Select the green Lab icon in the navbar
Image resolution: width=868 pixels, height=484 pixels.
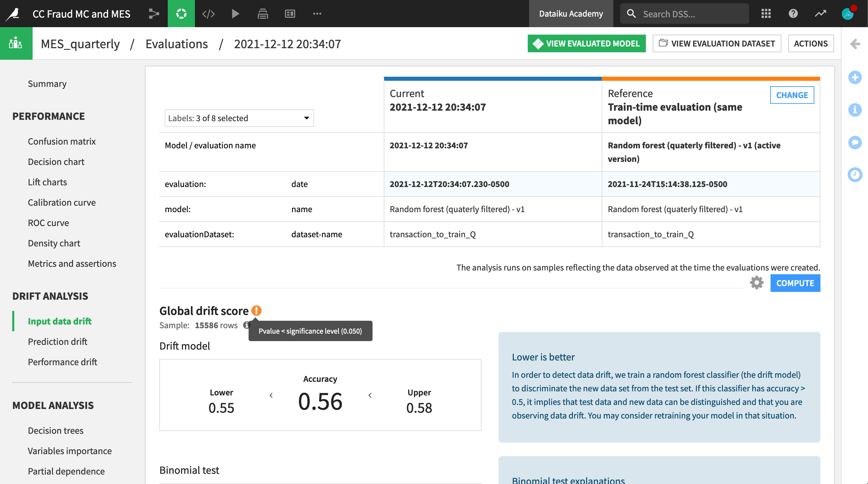coord(181,14)
